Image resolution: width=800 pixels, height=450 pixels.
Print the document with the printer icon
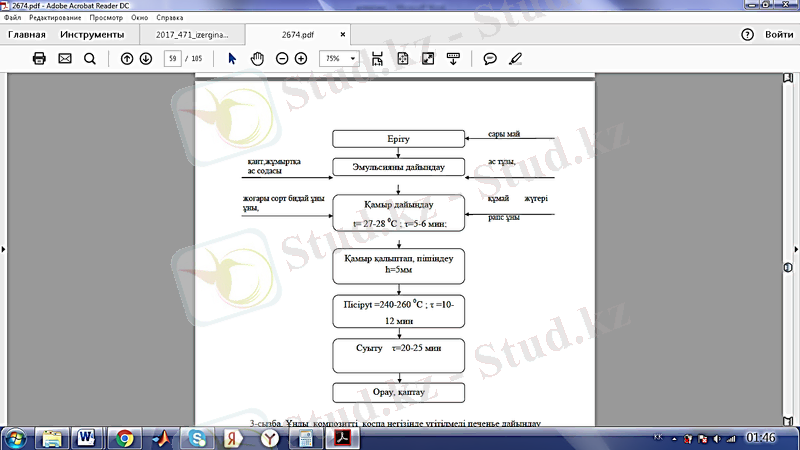click(x=39, y=58)
